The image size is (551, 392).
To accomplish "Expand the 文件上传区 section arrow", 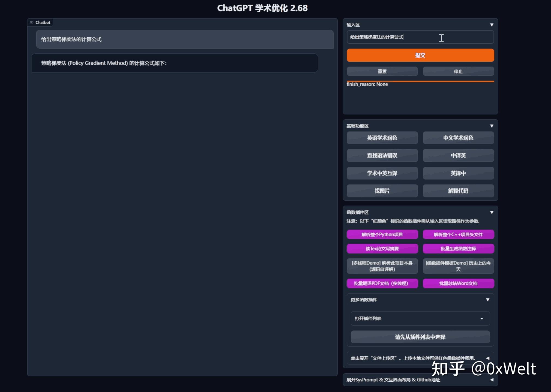I will (487, 358).
